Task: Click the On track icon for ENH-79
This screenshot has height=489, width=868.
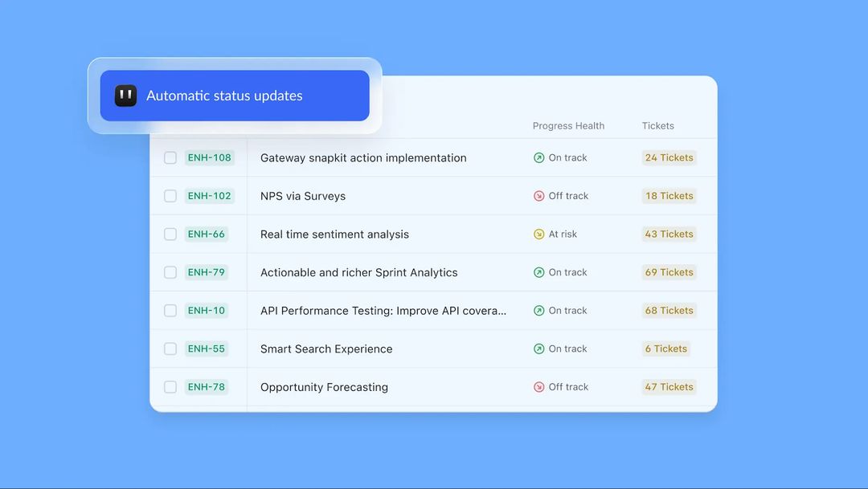Action: [x=538, y=272]
